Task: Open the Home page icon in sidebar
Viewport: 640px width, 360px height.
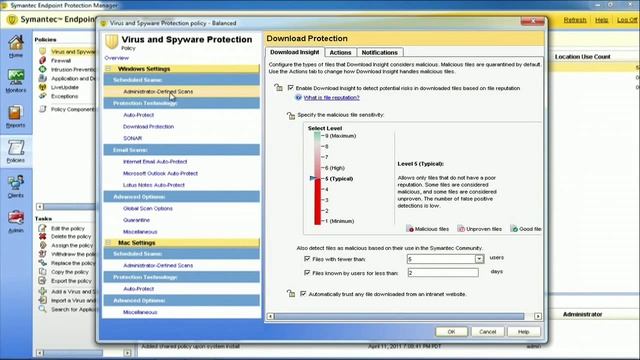Action: click(16, 43)
